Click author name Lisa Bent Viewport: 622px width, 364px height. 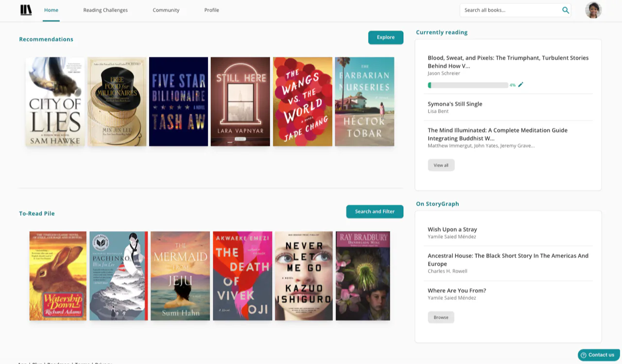coord(438,111)
